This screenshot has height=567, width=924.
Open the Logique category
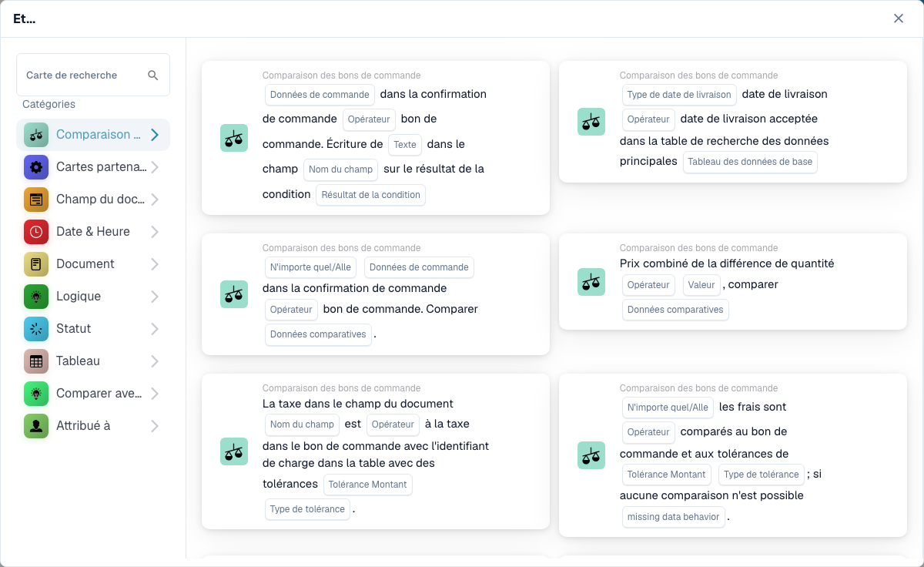pyautogui.click(x=93, y=297)
